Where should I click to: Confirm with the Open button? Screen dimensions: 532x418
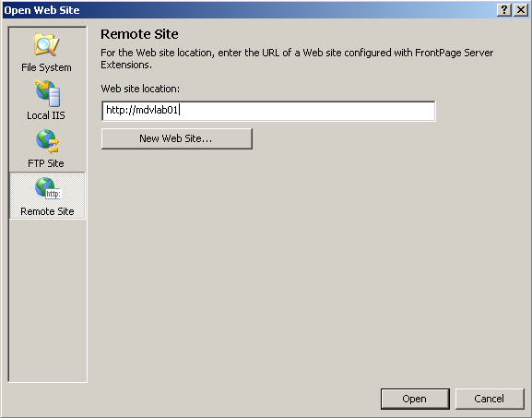(415, 399)
